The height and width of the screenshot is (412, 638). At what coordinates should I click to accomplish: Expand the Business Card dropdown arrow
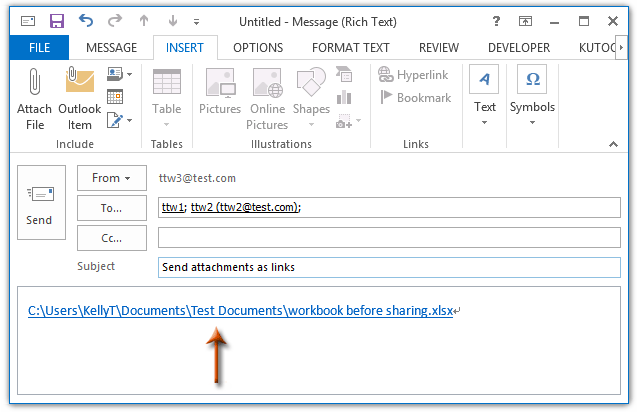(x=129, y=74)
